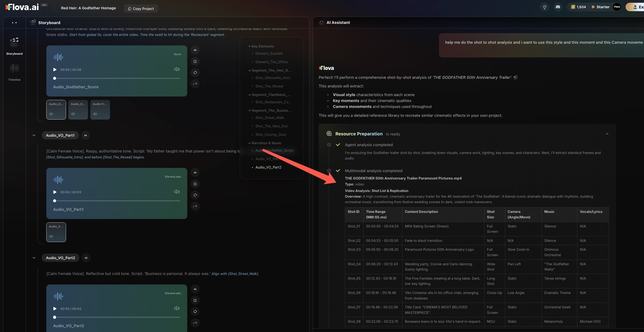The width and height of the screenshot is (644, 332).
Task: Mute the Audio_VO_Part1 player volume
Action: [177, 192]
